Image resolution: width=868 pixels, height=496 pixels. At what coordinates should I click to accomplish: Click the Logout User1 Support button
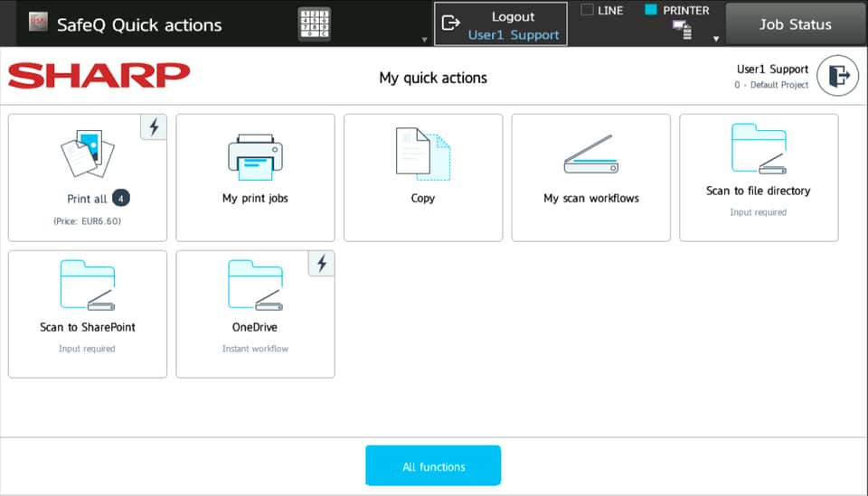[501, 24]
